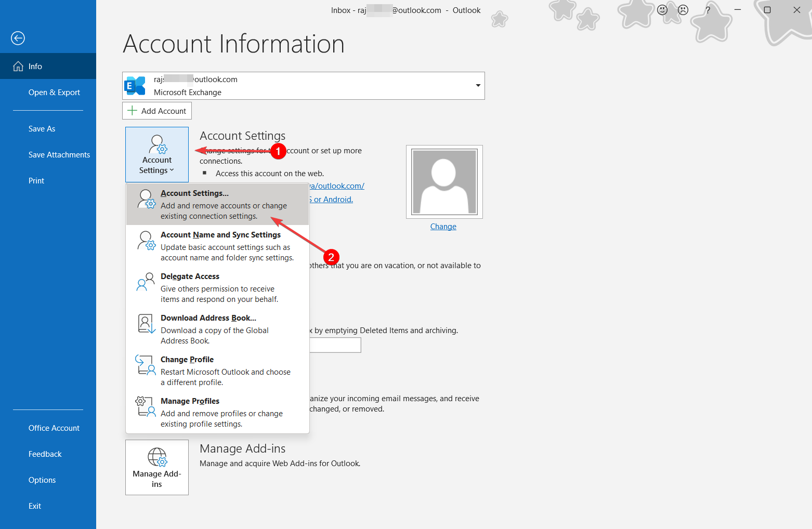Open Feedback in the sidebar
The image size is (812, 529).
pos(48,454)
